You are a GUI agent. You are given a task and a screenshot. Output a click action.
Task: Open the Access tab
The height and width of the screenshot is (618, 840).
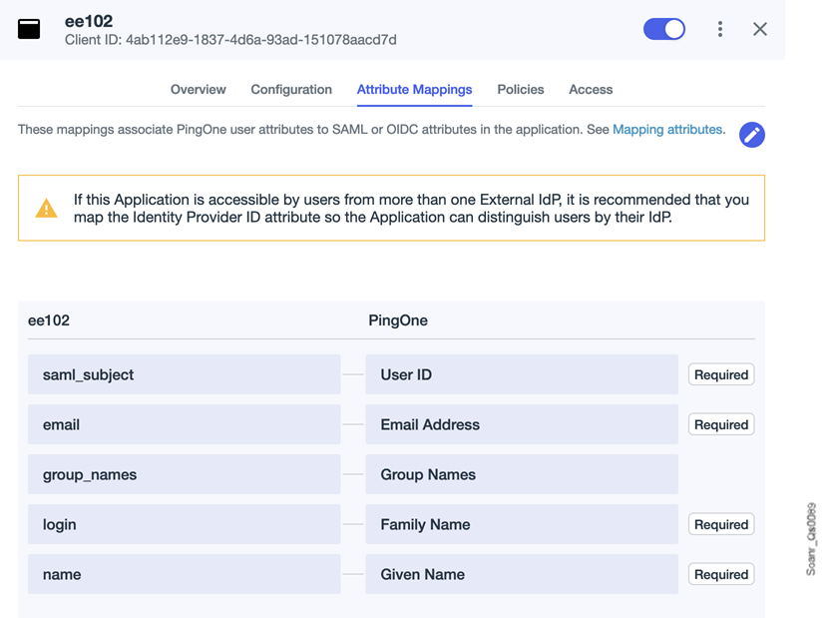tap(591, 90)
